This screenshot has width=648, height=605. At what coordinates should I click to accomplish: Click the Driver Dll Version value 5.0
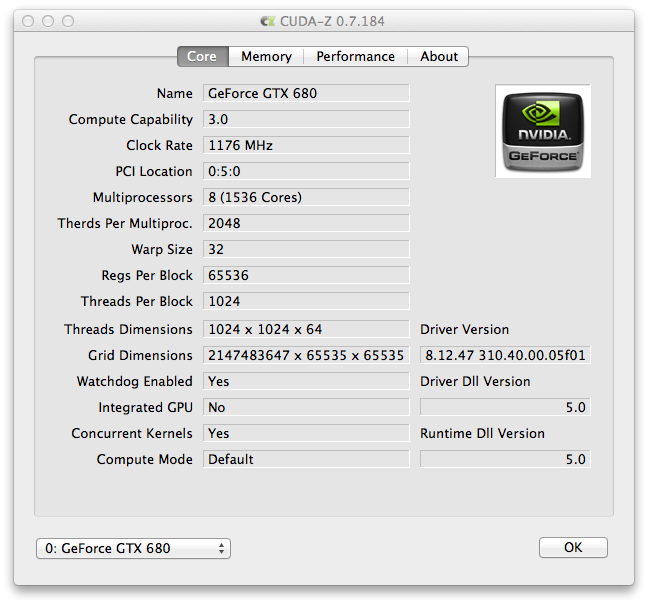pyautogui.click(x=505, y=407)
